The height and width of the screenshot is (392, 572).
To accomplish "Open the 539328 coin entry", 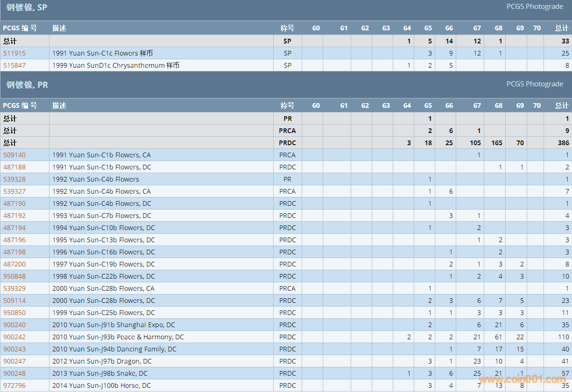I will tap(14, 179).
